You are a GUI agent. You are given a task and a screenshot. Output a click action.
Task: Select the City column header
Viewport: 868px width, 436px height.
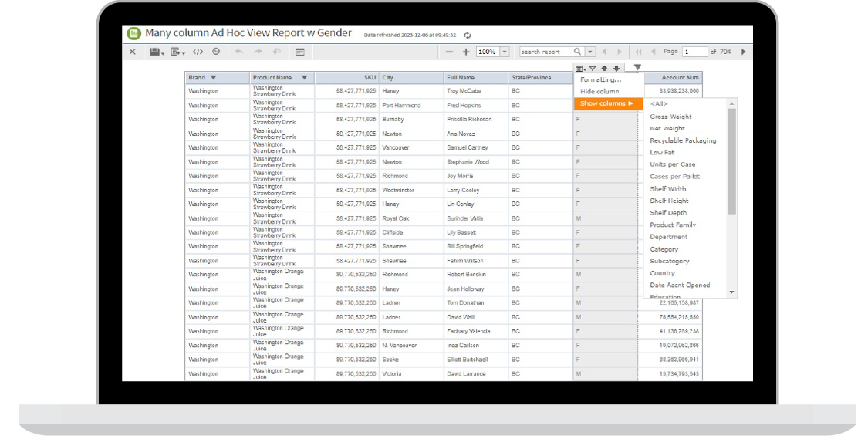[x=411, y=78]
